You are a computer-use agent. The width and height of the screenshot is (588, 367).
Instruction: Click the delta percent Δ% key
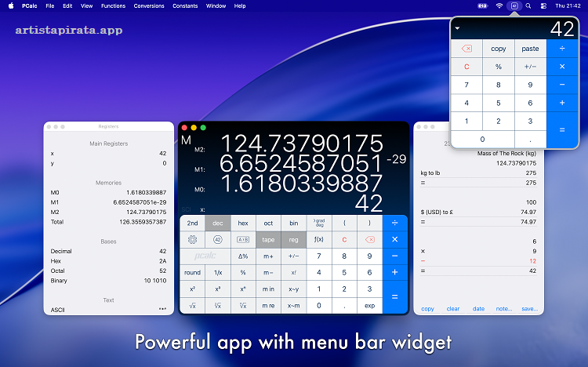(243, 256)
